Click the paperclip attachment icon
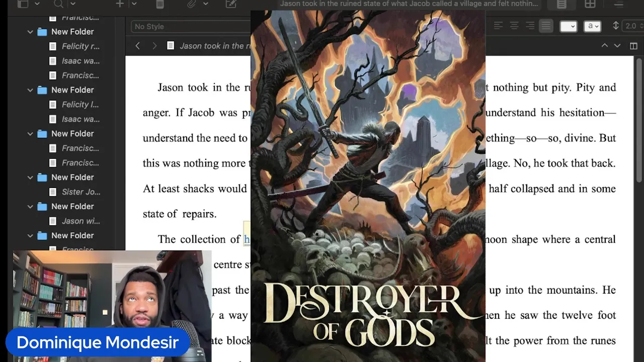Viewport: 644px width, 362px height. (x=191, y=4)
